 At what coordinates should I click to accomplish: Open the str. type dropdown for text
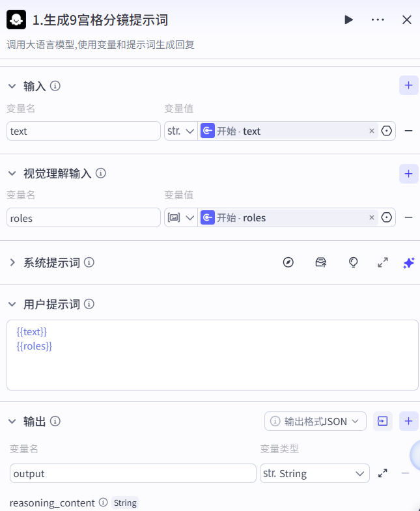point(180,131)
